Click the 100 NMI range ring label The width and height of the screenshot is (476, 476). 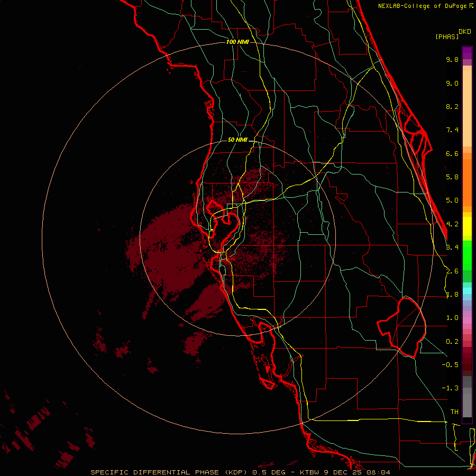[237, 42]
